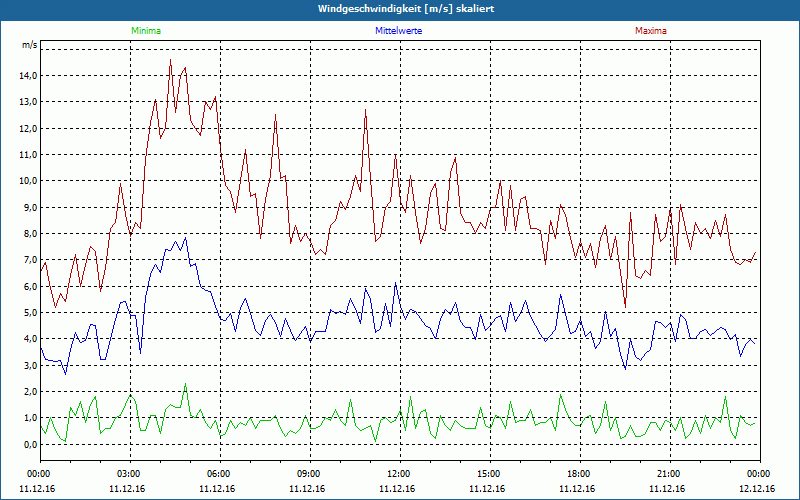
Task: Click the 12.12.16 date label
Action: (757, 489)
